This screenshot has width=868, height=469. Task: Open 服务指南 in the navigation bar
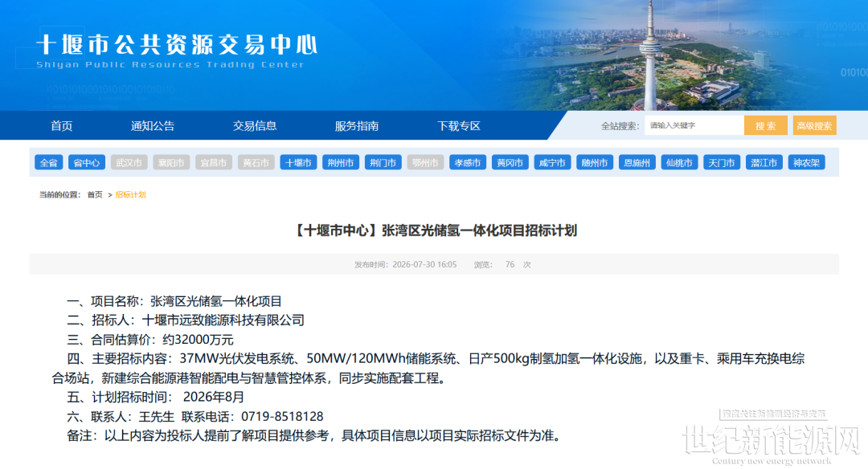tap(357, 126)
